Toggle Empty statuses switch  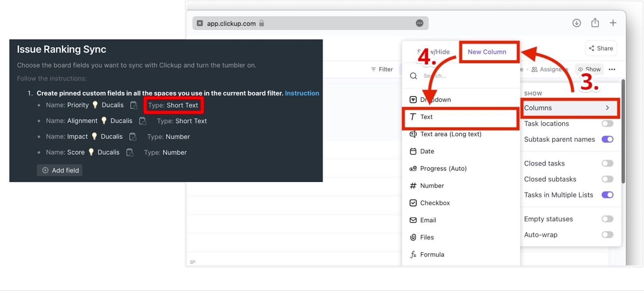607,219
